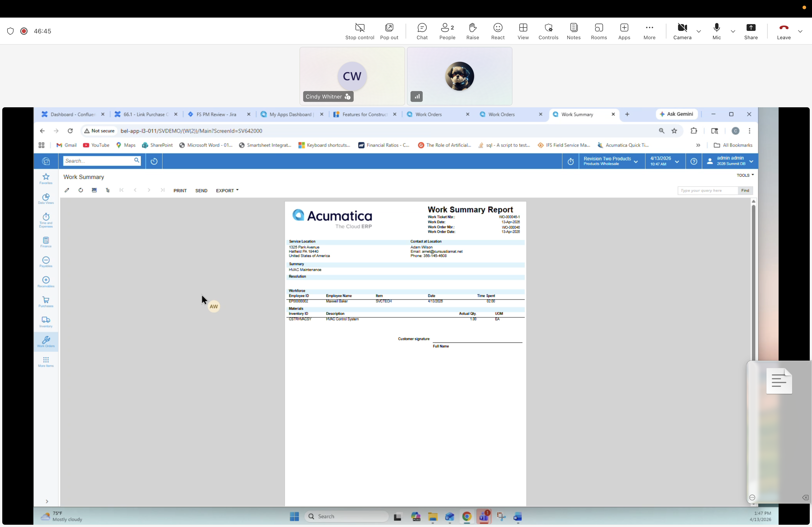Screen dimensions: 812x527
Task: Click the edit pencil on the report toolbar
Action: [67, 190]
